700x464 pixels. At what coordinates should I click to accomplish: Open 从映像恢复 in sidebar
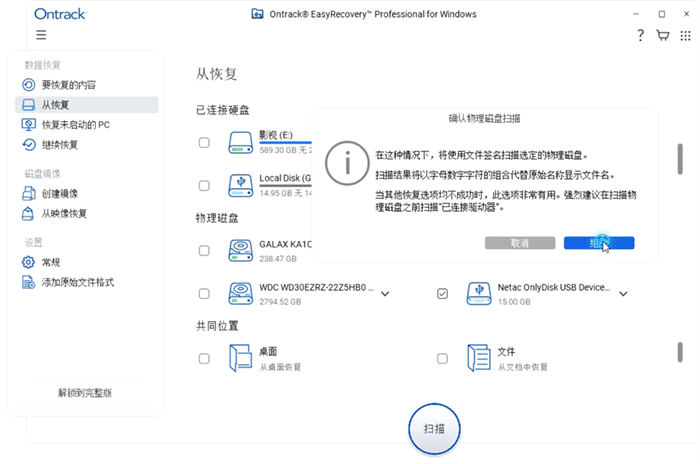point(86,213)
